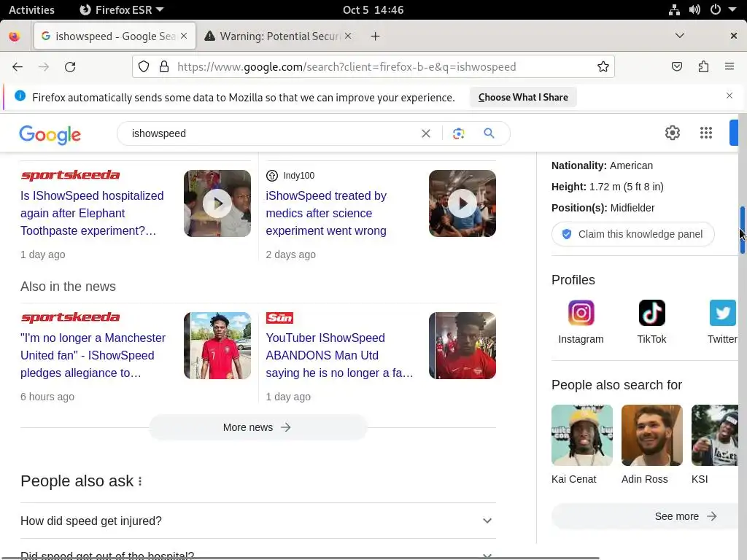Open Google quick settings gear

tap(672, 133)
